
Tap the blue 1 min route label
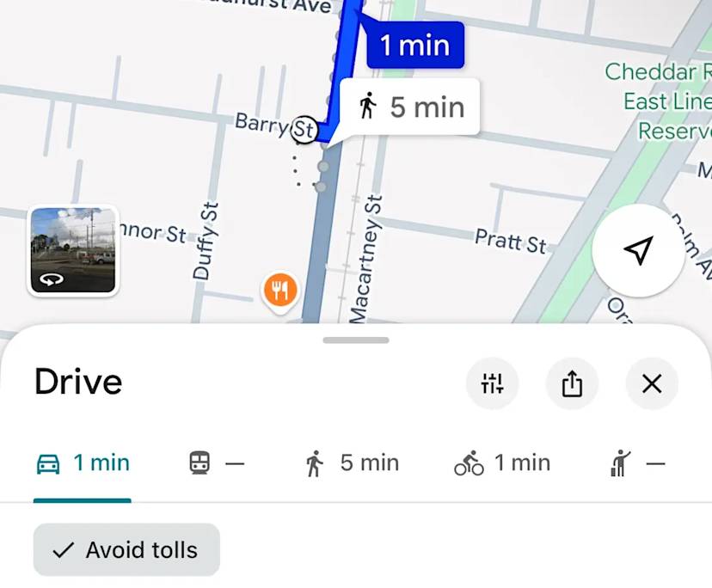pos(415,46)
